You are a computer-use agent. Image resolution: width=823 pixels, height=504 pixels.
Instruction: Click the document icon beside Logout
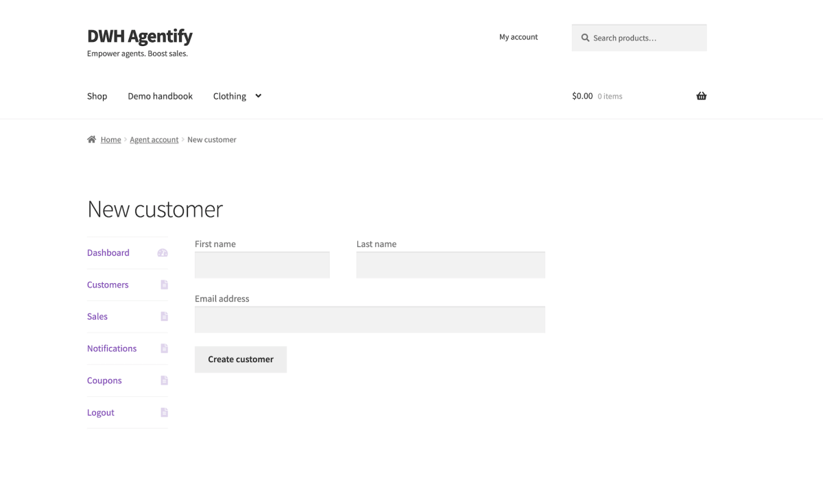(164, 412)
